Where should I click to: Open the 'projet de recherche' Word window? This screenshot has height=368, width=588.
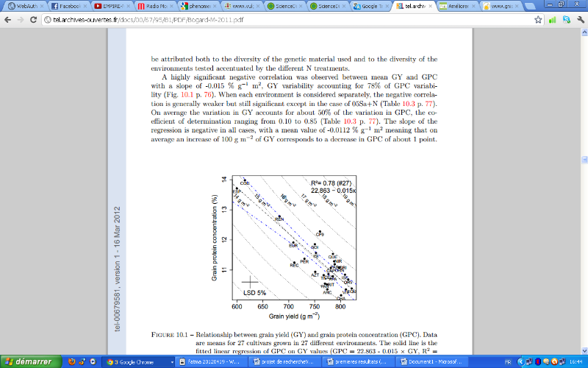[286, 362]
